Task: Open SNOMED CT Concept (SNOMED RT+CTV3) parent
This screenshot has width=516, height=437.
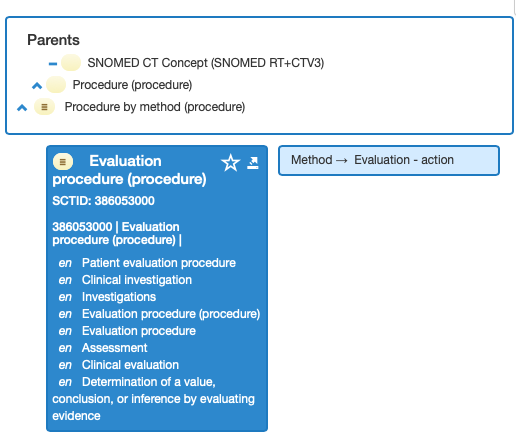Action: coord(206,63)
